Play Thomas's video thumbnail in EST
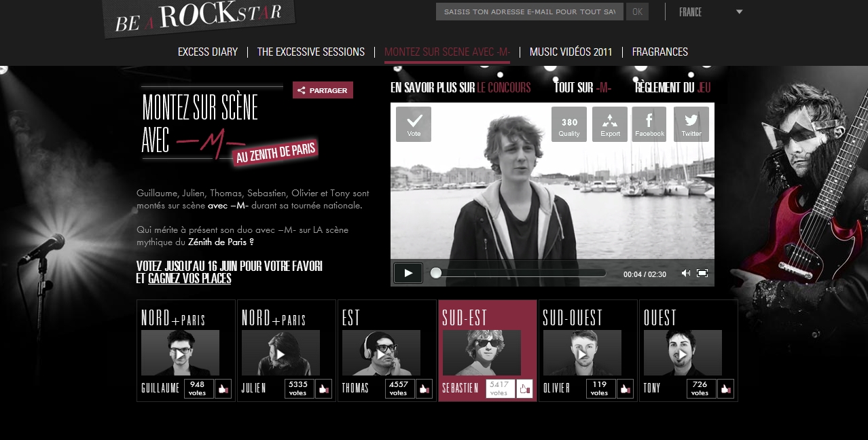The height and width of the screenshot is (440, 868). tap(380, 354)
